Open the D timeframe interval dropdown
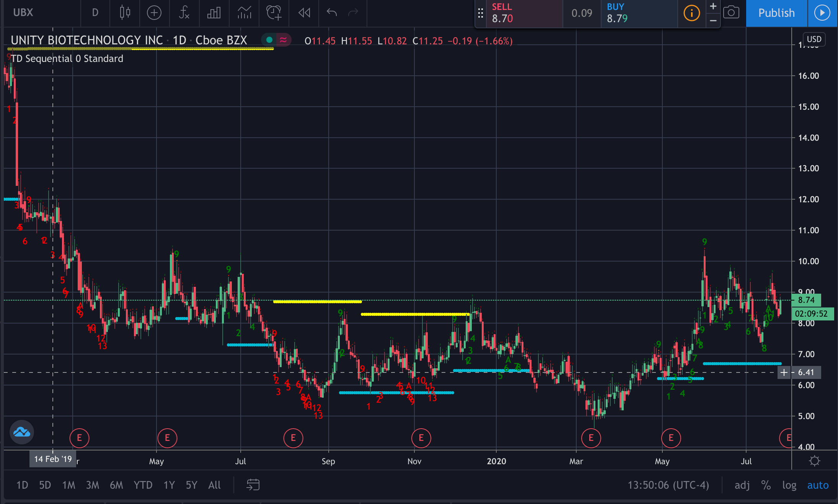The image size is (838, 504). [95, 13]
